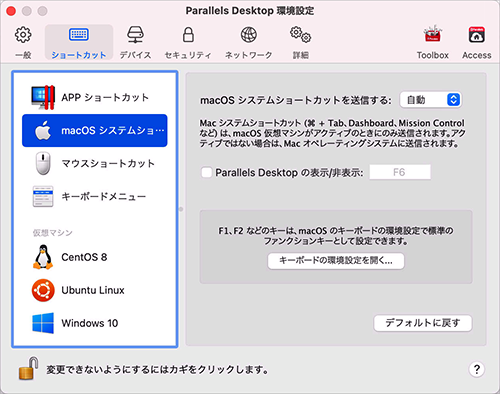The image size is (500, 394).
Task: Open the セキュリティ padlock tab
Action: [x=188, y=42]
